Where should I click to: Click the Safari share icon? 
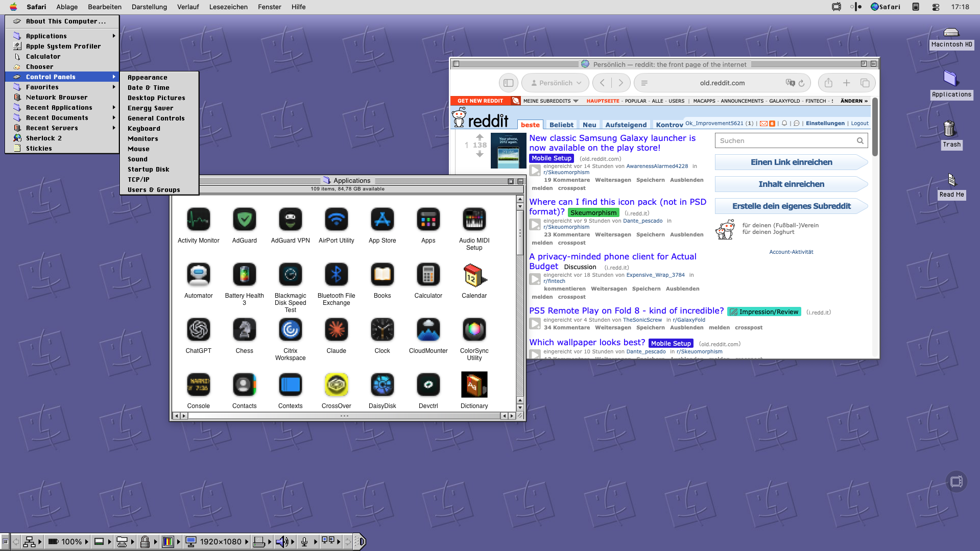coord(828,83)
